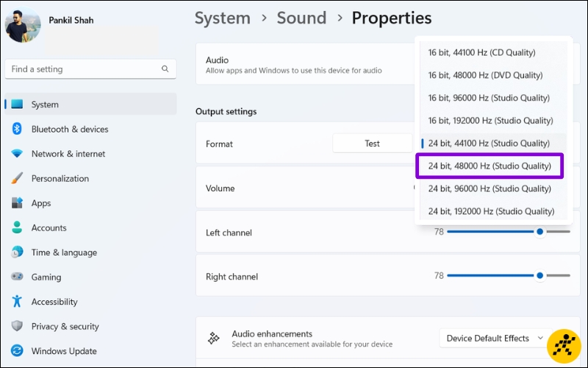Click the Time & language globe icon
The width and height of the screenshot is (588, 368).
[x=17, y=252]
